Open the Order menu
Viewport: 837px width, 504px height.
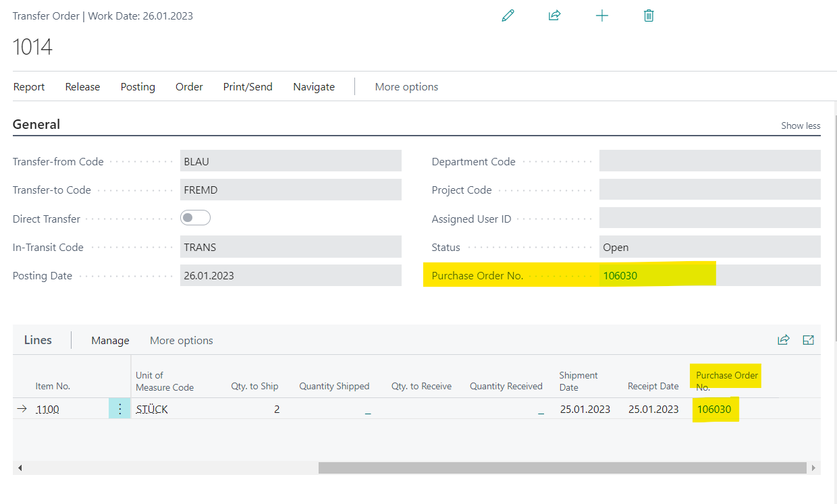[x=189, y=86]
